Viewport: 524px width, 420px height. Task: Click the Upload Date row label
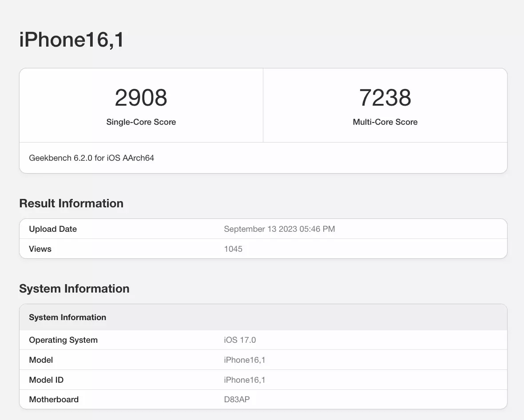tap(53, 229)
